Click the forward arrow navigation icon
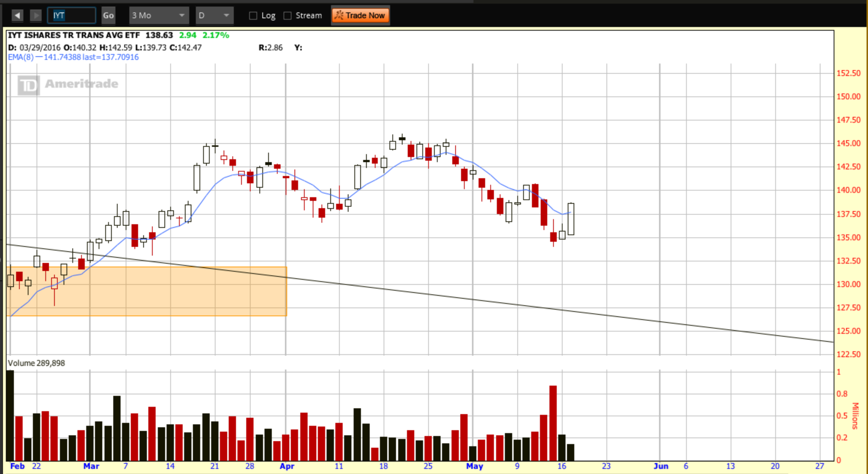Screen dimensions: 868x474 tap(35, 15)
